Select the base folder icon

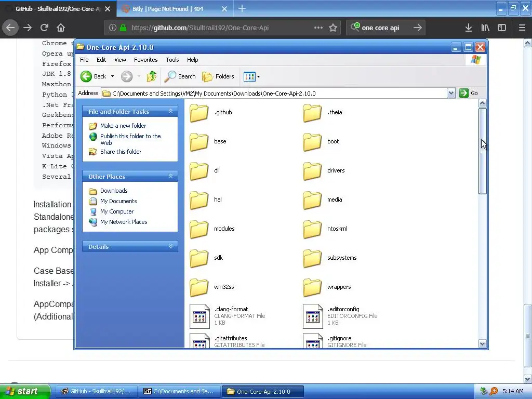199,142
